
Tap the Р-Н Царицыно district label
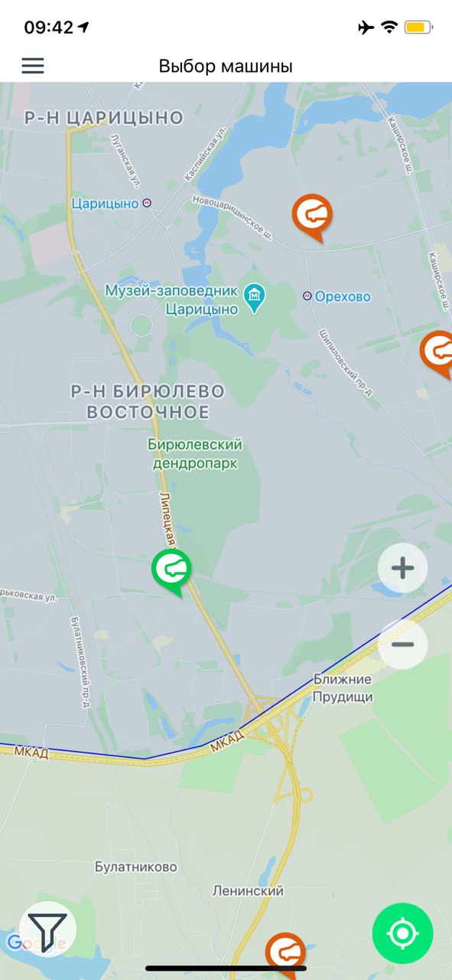(x=104, y=118)
